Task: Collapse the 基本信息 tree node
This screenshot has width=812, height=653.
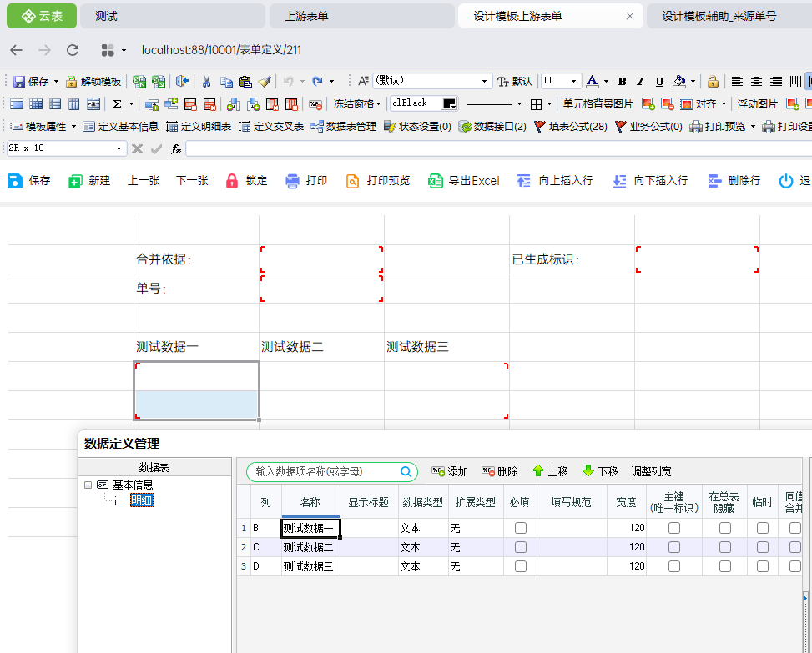Action: [x=88, y=485]
